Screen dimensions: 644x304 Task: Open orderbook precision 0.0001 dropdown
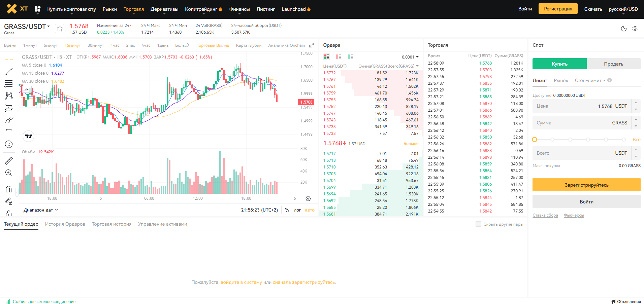410,57
